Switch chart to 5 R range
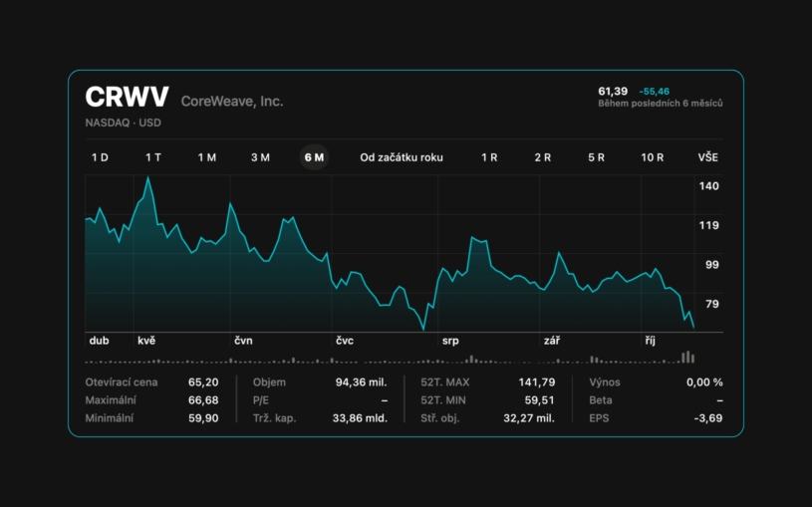Viewport: 812px width, 507px height. pyautogui.click(x=596, y=157)
